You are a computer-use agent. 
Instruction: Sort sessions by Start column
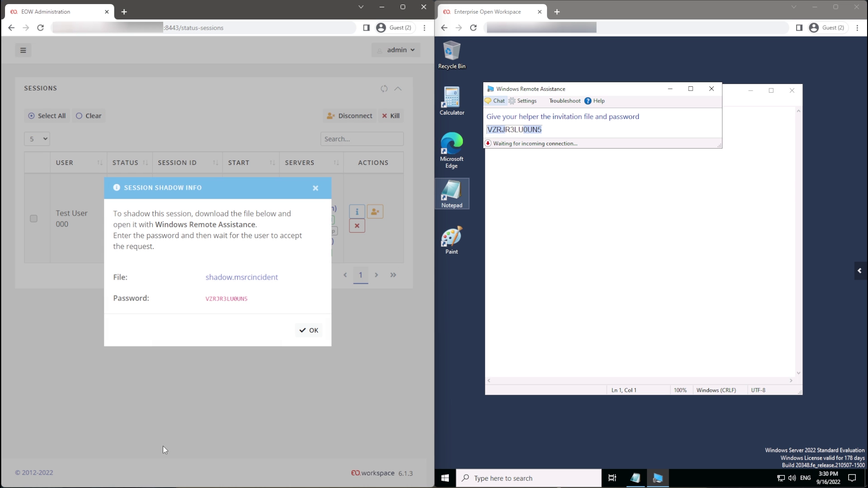[x=251, y=163]
